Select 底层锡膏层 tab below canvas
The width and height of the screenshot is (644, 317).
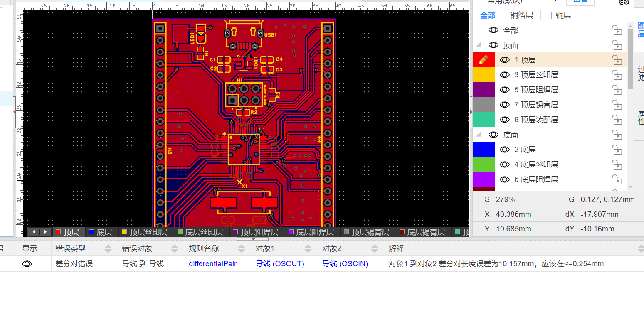[x=422, y=232]
